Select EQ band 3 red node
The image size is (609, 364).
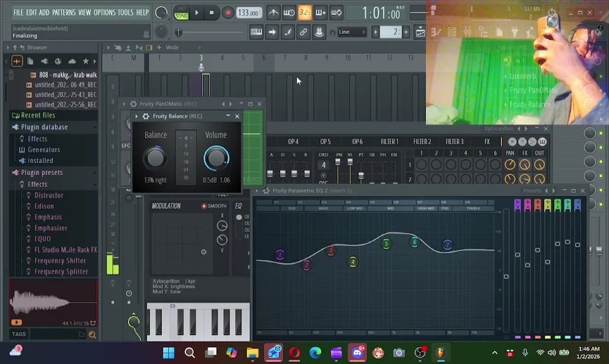(330, 251)
